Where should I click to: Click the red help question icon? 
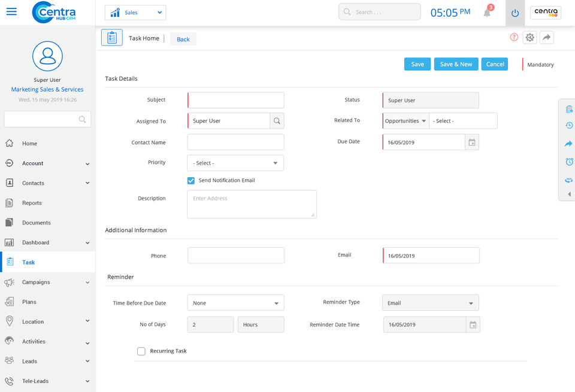(x=514, y=37)
